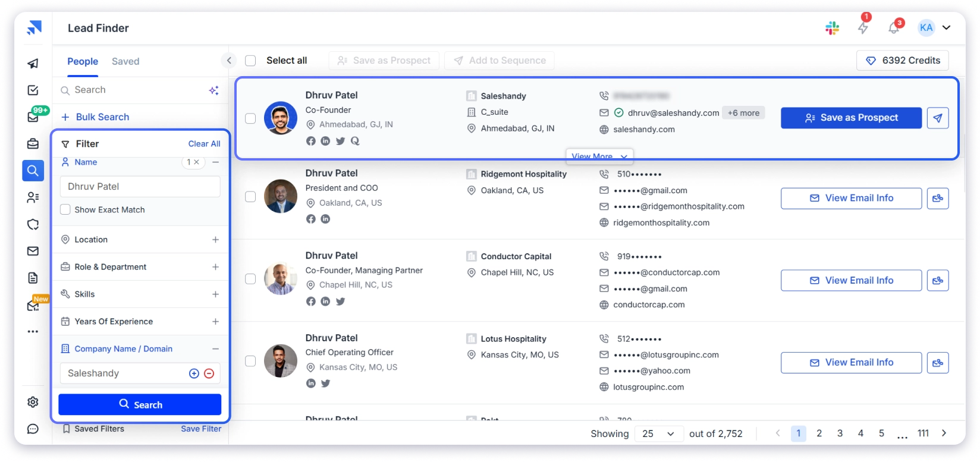Viewport: 980px width, 462px height.
Task: Open the Saleshandy logo home
Action: 34,28
